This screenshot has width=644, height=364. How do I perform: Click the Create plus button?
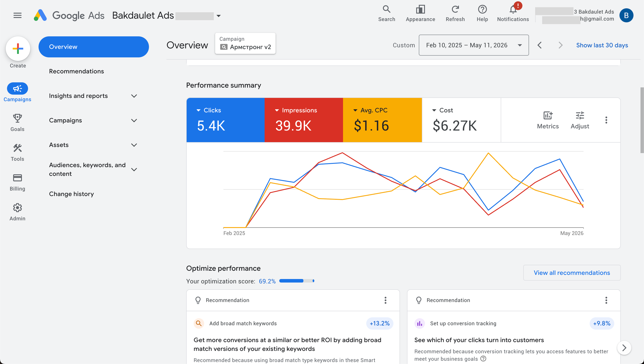point(18,48)
